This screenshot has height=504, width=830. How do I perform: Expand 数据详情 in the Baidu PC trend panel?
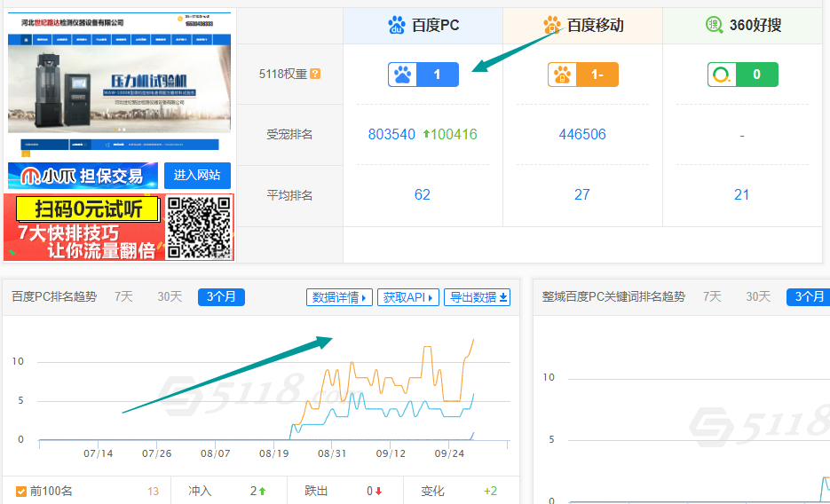[x=339, y=297]
